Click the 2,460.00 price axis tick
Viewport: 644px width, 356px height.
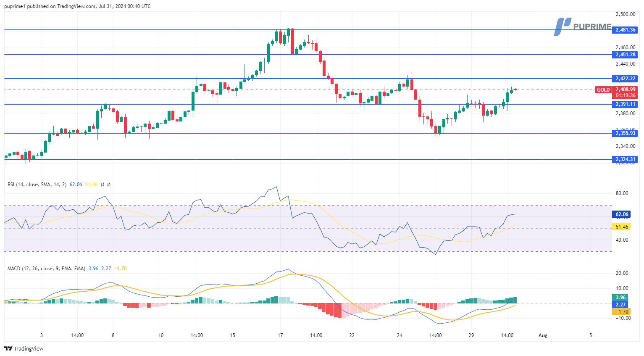[625, 47]
